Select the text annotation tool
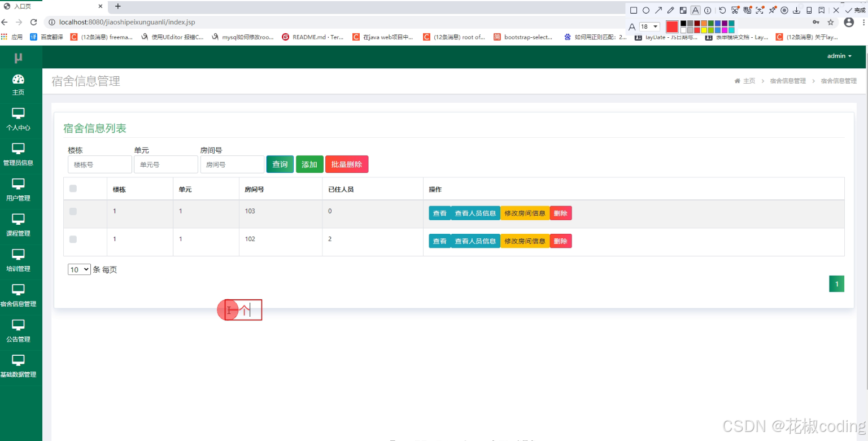 click(696, 10)
